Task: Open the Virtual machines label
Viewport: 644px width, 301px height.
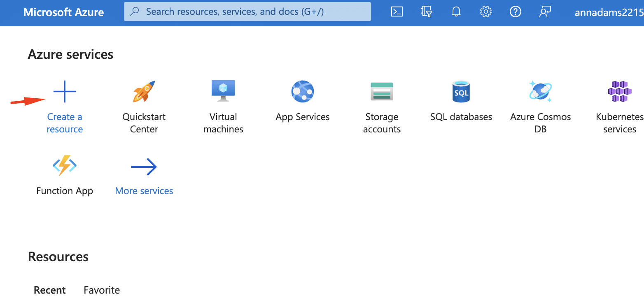Action: pyautogui.click(x=223, y=123)
